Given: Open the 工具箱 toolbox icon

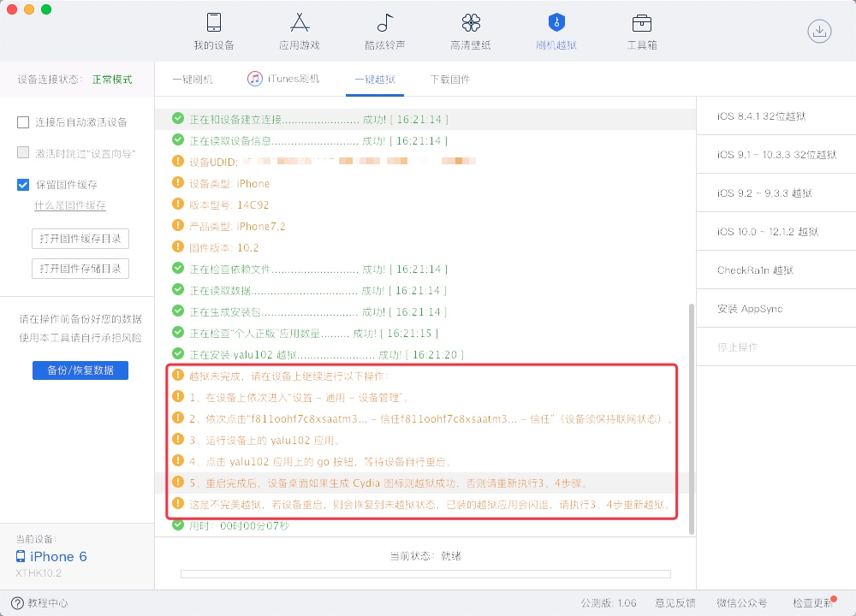Looking at the screenshot, I should point(641,23).
